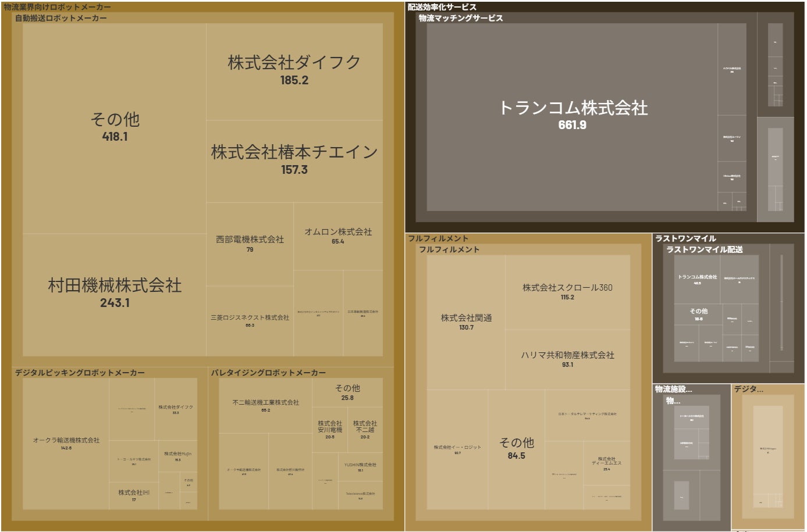The image size is (807, 532).
Task: Click the 三菱ロジスネクスト株式会社 tile
Action: [x=250, y=321]
